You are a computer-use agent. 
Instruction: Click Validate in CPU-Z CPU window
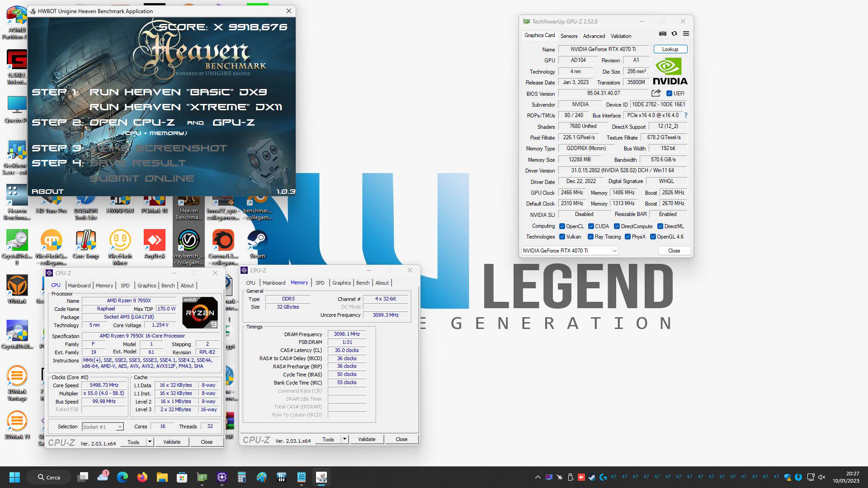tap(172, 442)
